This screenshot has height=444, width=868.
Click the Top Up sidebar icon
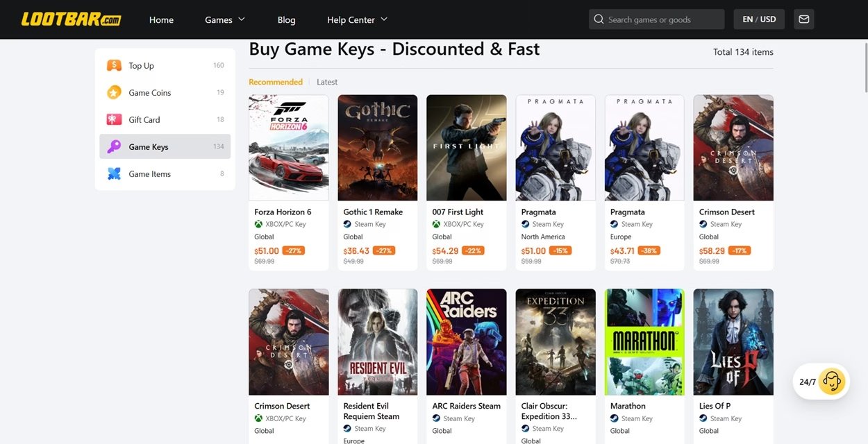pyautogui.click(x=114, y=65)
